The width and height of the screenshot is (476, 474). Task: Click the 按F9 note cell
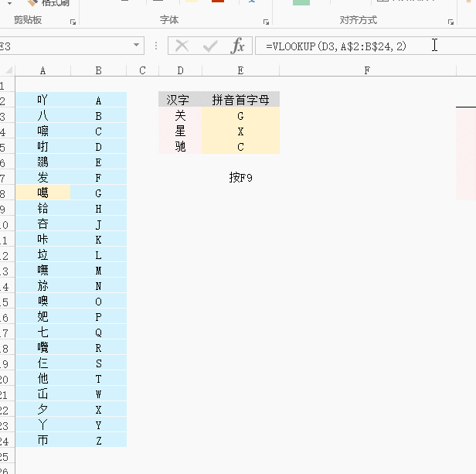pyautogui.click(x=240, y=177)
